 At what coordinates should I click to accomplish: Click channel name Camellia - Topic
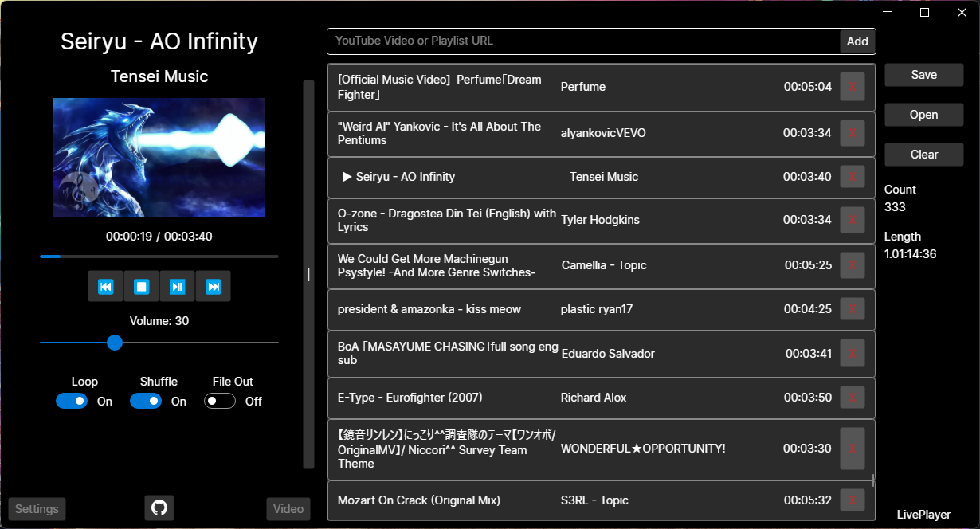(x=604, y=265)
